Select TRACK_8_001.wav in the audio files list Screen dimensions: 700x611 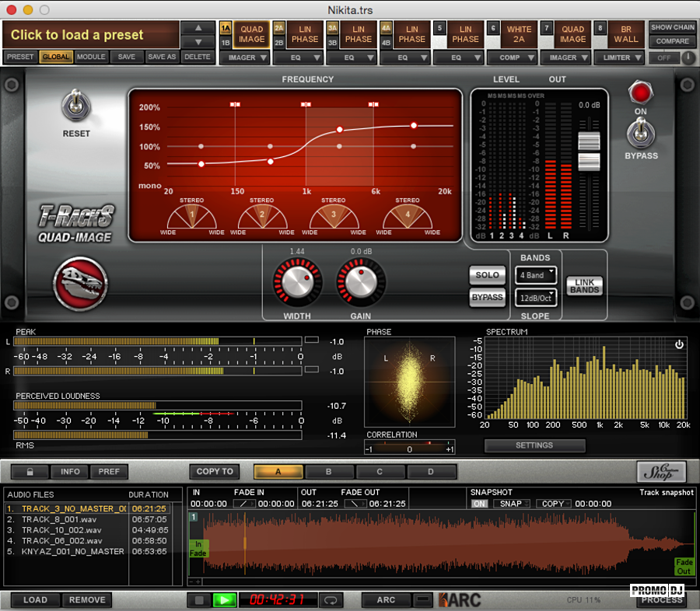point(89,519)
